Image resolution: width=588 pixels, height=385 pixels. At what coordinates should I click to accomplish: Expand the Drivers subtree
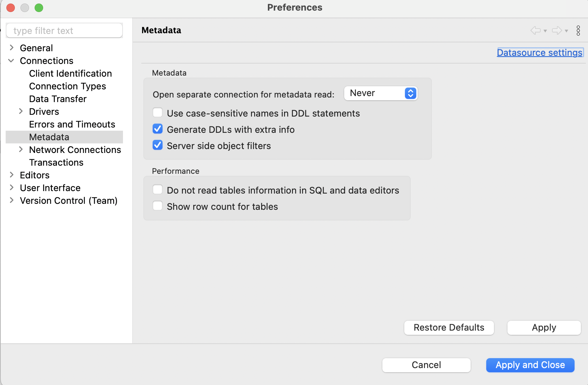(x=21, y=111)
